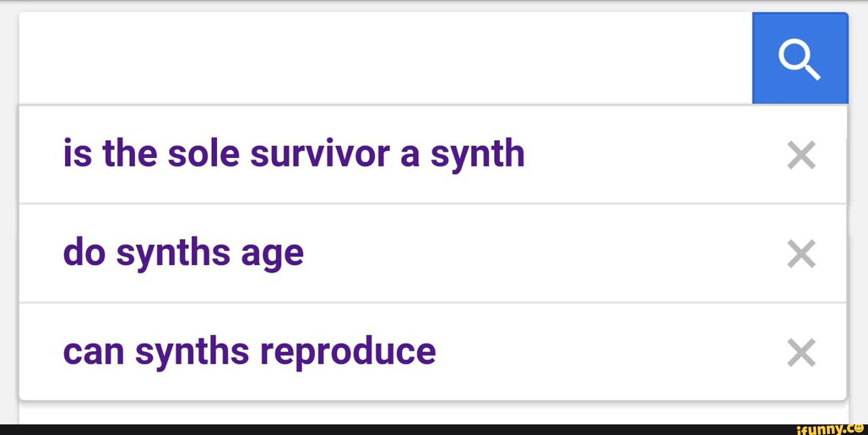Remove the 'is the sole survivor a synth' suggestion

[x=801, y=155]
